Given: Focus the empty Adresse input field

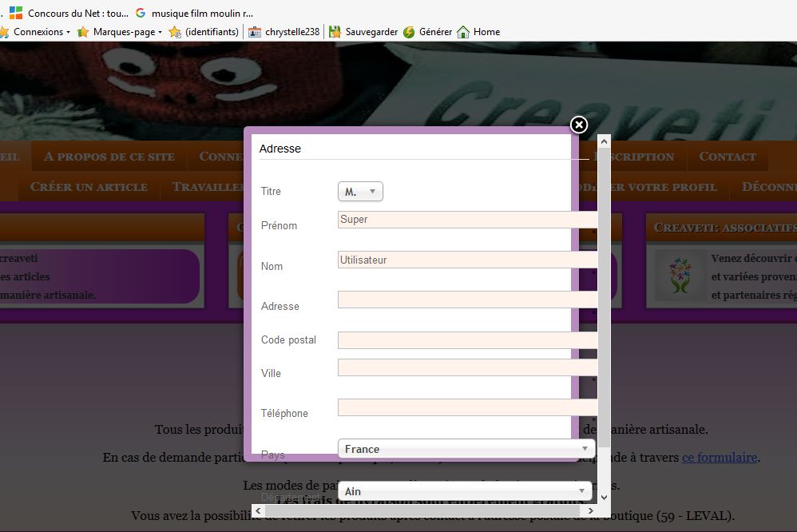Looking at the screenshot, I should point(467,300).
